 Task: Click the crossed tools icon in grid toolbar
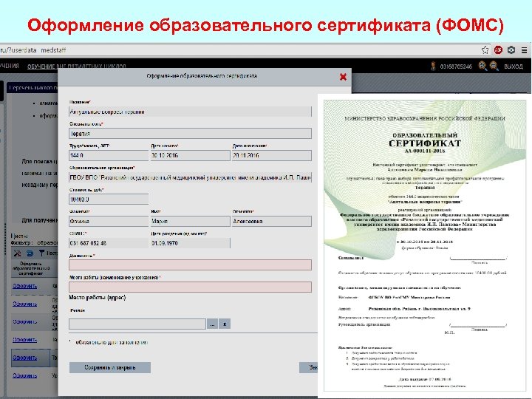coord(17,253)
